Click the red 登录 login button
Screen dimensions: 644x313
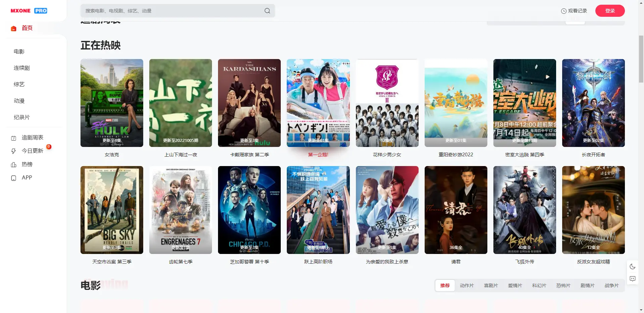pos(610,11)
